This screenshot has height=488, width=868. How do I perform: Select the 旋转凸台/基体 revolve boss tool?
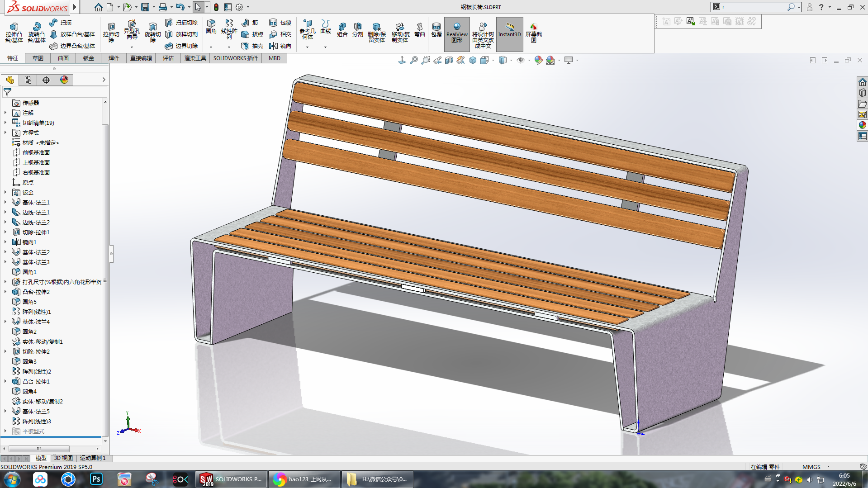point(37,33)
